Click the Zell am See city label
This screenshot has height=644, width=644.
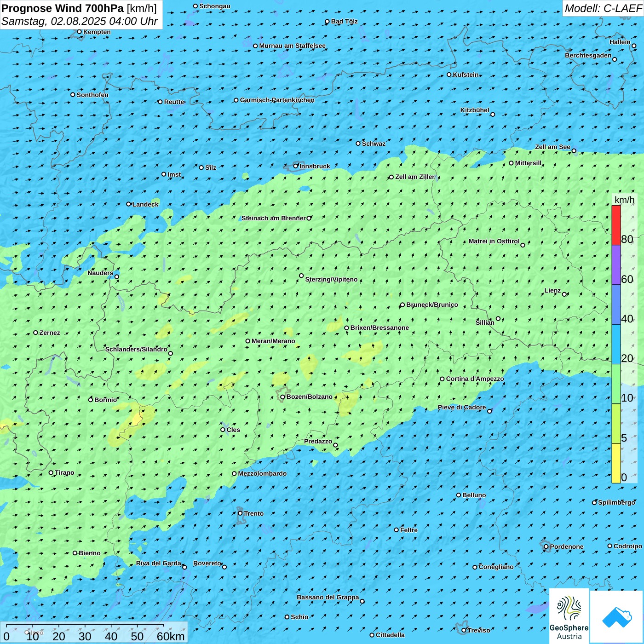tap(552, 147)
